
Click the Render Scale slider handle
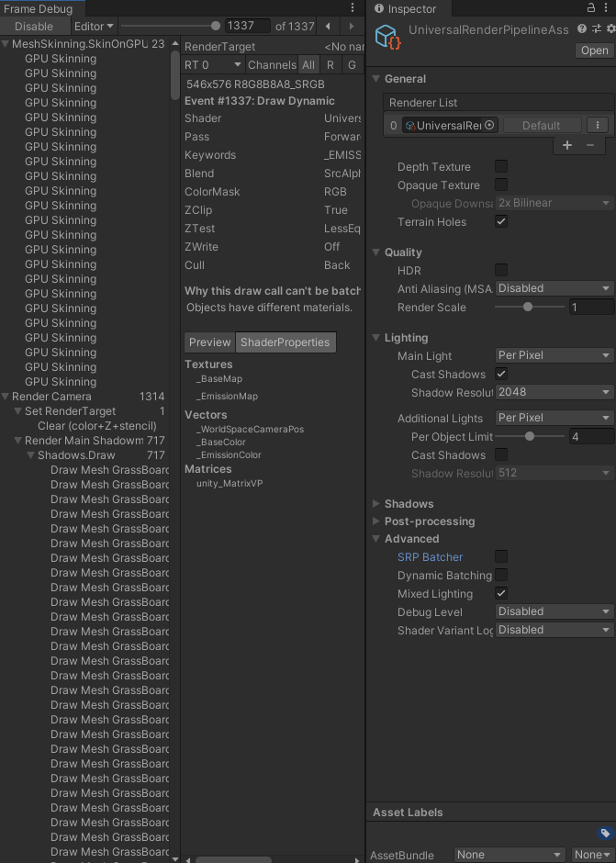(x=528, y=308)
